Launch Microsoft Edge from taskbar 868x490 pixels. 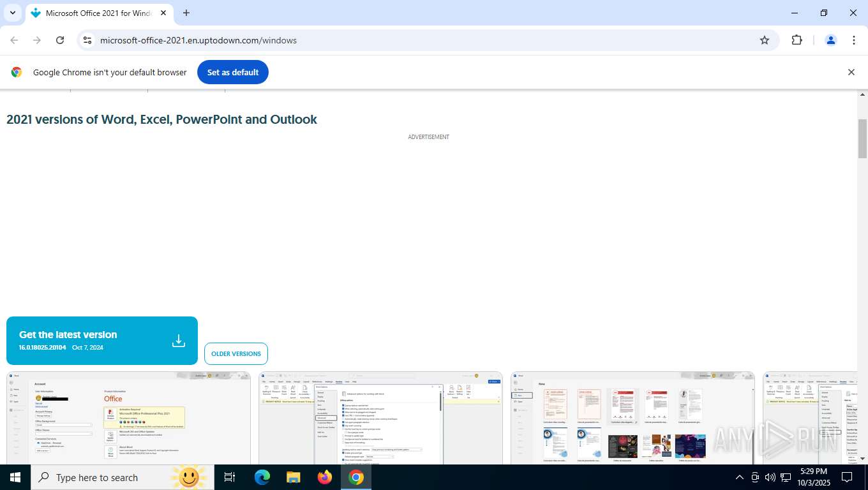(x=262, y=477)
